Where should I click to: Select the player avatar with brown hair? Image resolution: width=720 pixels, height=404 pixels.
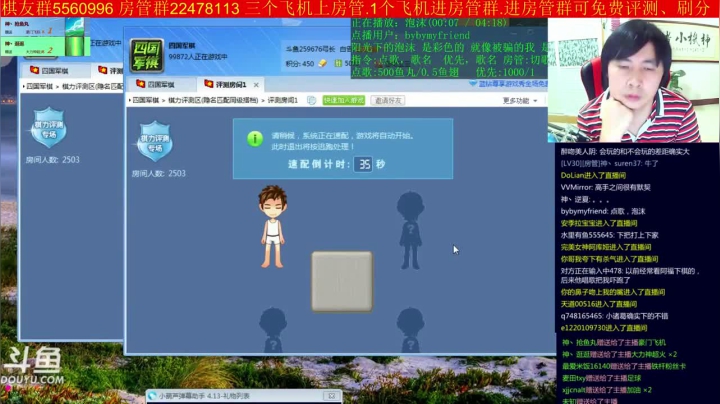tap(273, 226)
